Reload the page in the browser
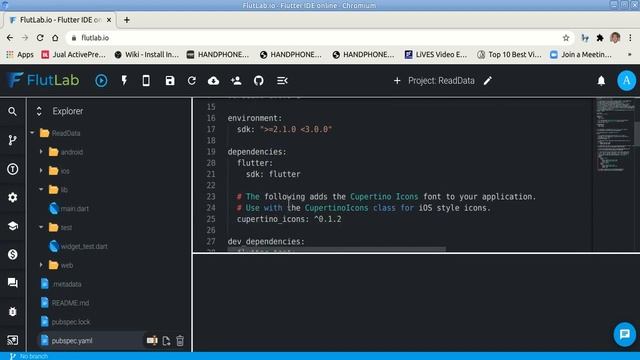Screen dimensions: 640x360 40,38
